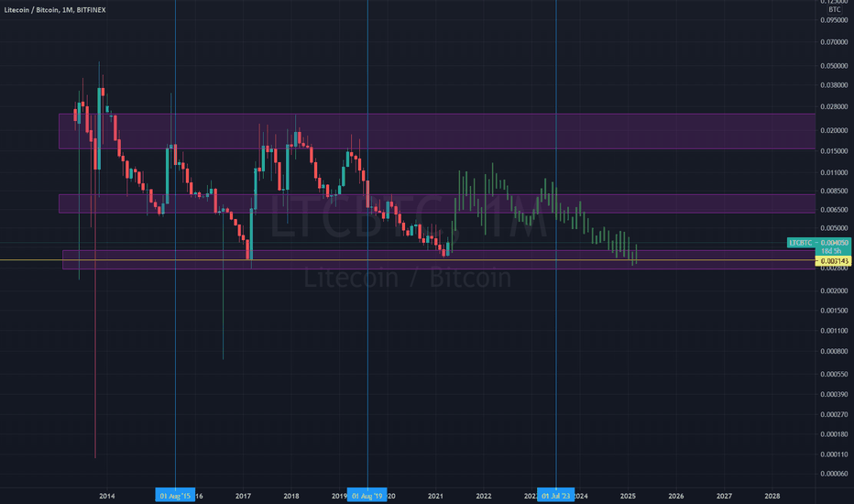Screen dimensions: 854x504
Task: Click the 2026 label on time axis
Action: click(x=676, y=496)
